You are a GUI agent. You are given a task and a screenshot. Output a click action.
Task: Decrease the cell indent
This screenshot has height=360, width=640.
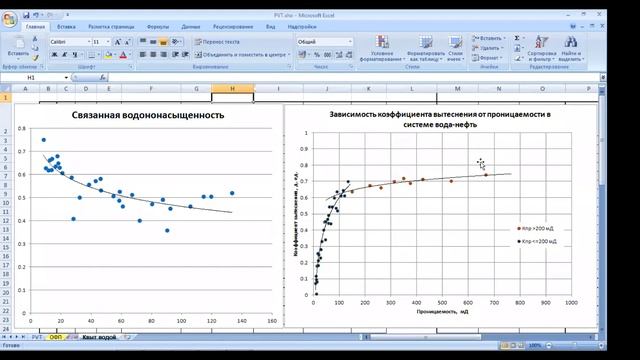click(x=175, y=54)
